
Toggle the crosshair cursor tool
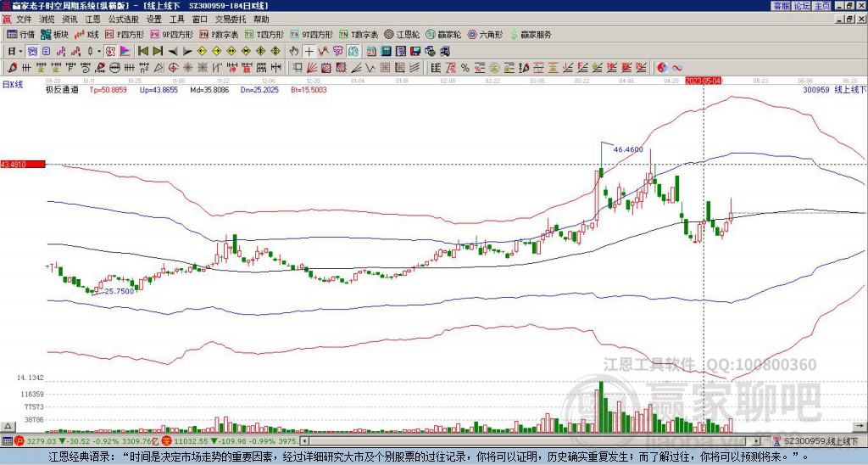pos(309,52)
